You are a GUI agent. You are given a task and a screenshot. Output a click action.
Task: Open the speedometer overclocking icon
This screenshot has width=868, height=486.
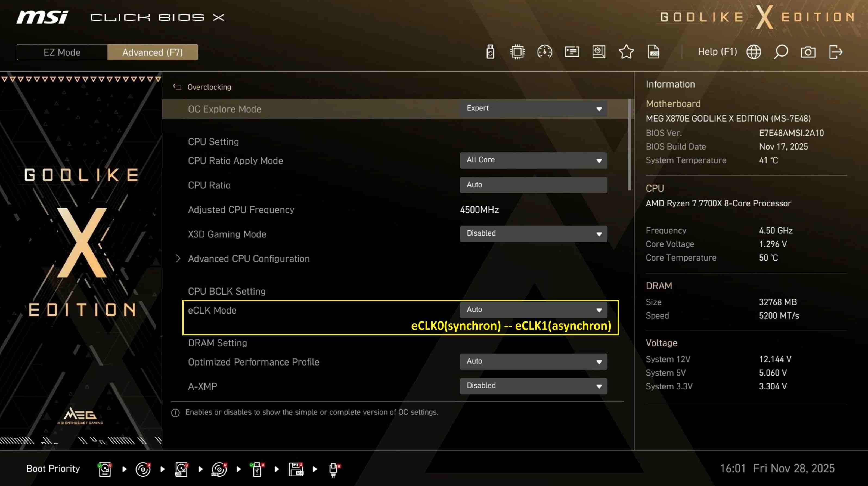point(544,52)
